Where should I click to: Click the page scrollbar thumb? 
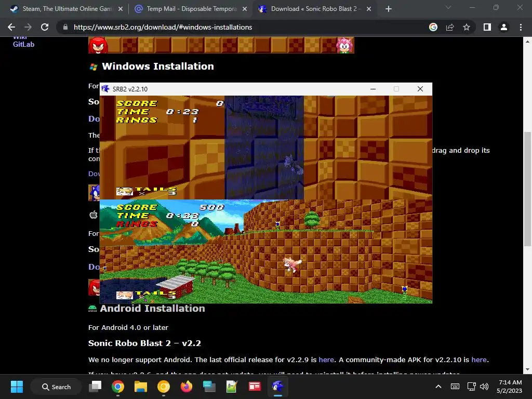527,189
